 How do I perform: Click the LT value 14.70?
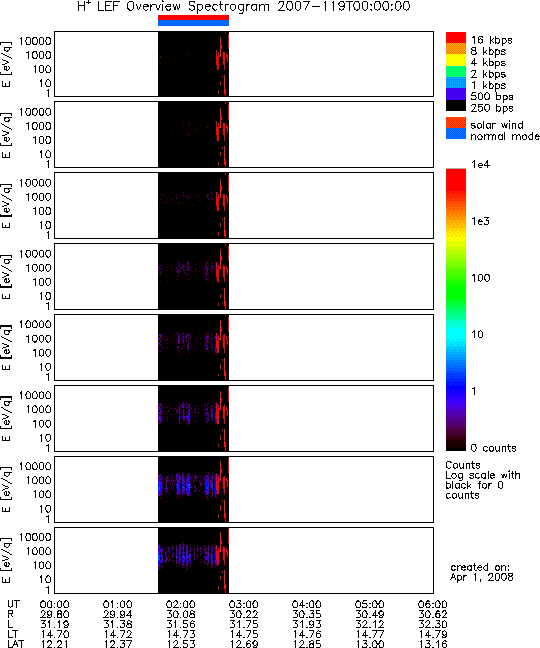(x=55, y=634)
